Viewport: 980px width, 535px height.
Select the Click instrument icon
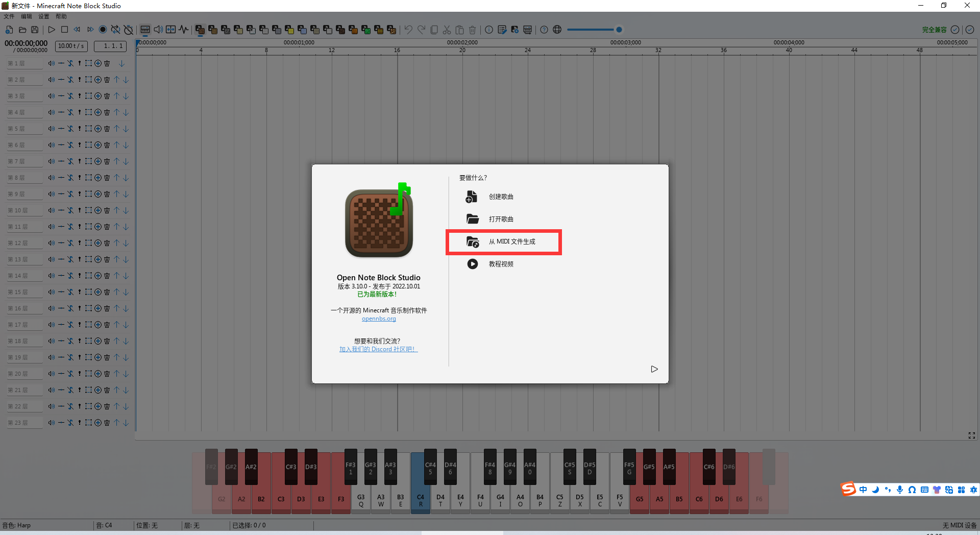click(251, 30)
